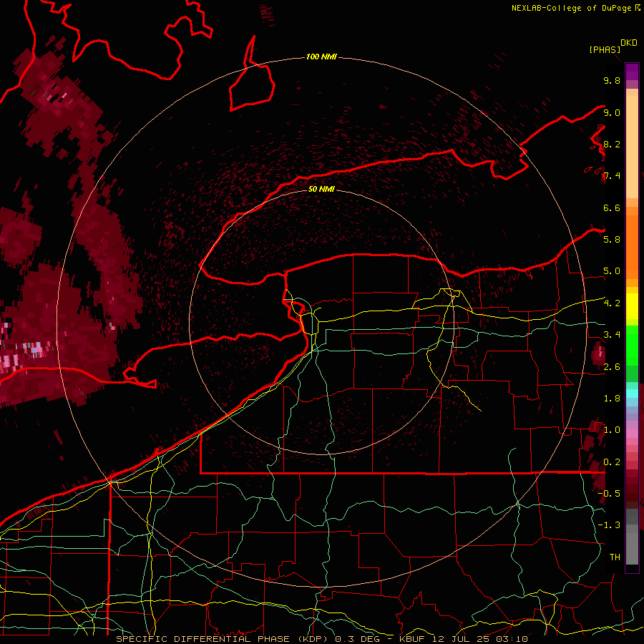Select the 4.2 value on the legend
This screenshot has width=644, height=644.
click(x=612, y=303)
